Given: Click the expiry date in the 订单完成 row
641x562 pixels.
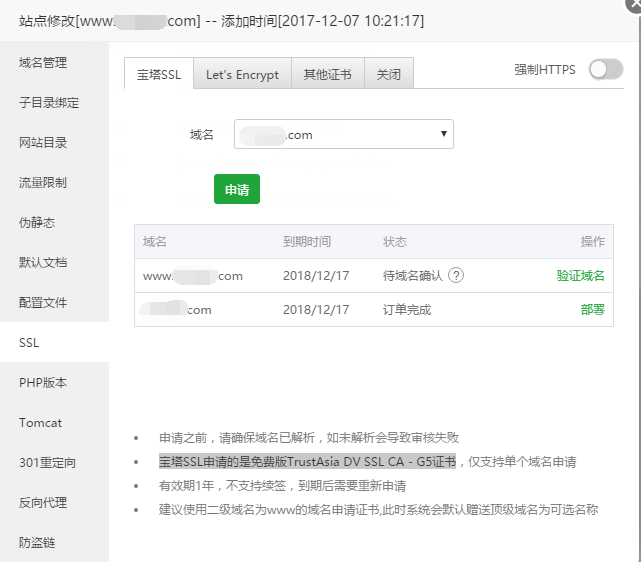Looking at the screenshot, I should 316,309.
